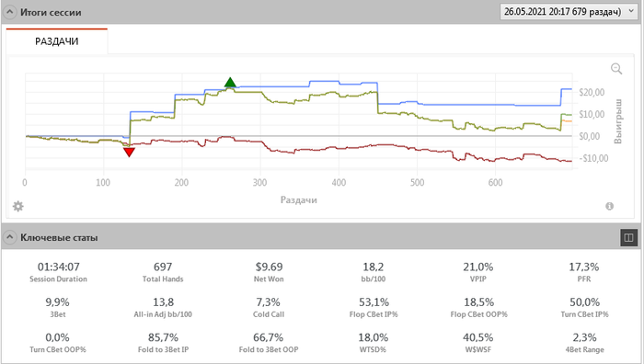Click the green up-triangle peak marker
Image resolution: width=644 pixels, height=364 pixels.
tap(230, 83)
